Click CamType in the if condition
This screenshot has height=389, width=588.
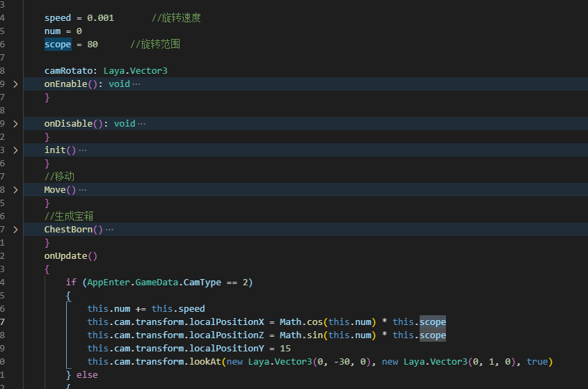[210, 283]
